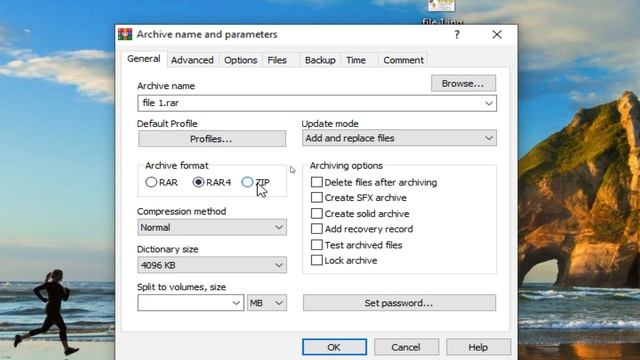Click Set password... button
This screenshot has height=360, width=640.
[399, 303]
